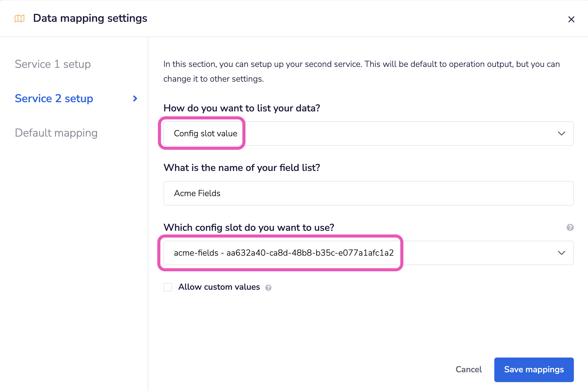Select the highlighted Config slot value text
The image size is (588, 391).
206,134
